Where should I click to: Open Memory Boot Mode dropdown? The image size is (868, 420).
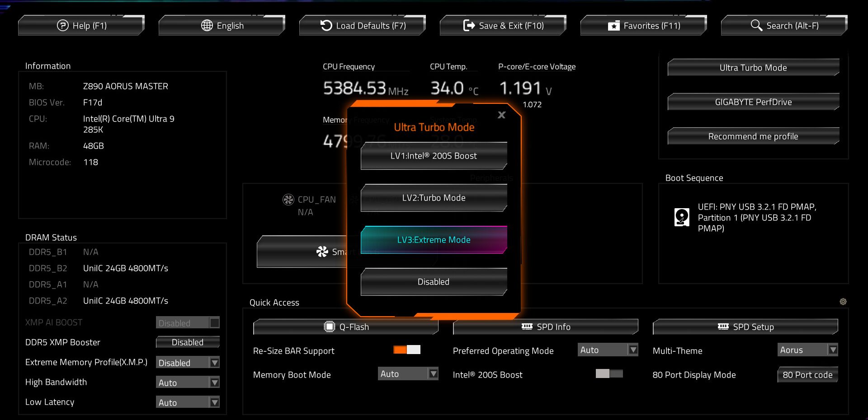pos(408,373)
